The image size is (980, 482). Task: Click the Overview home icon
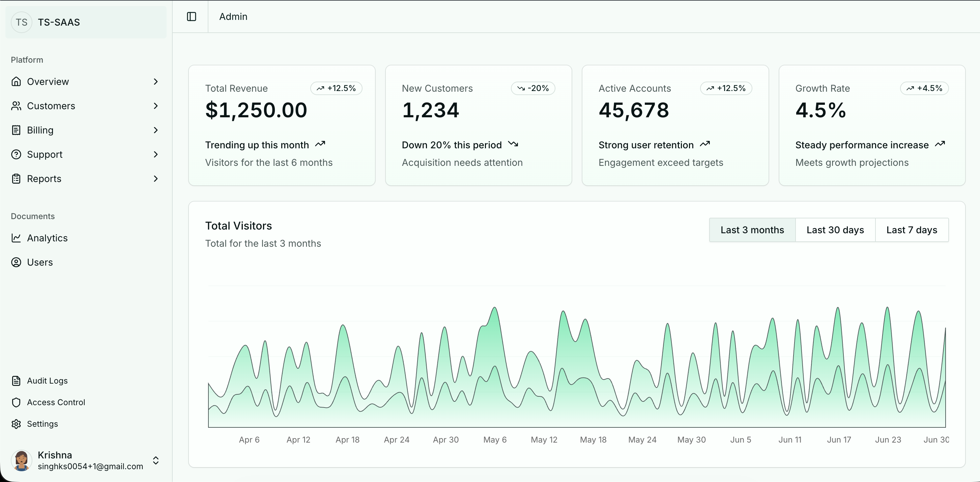(16, 81)
